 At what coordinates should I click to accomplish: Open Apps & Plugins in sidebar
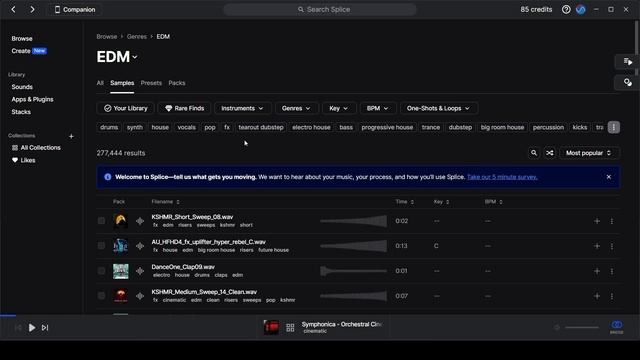coord(32,99)
